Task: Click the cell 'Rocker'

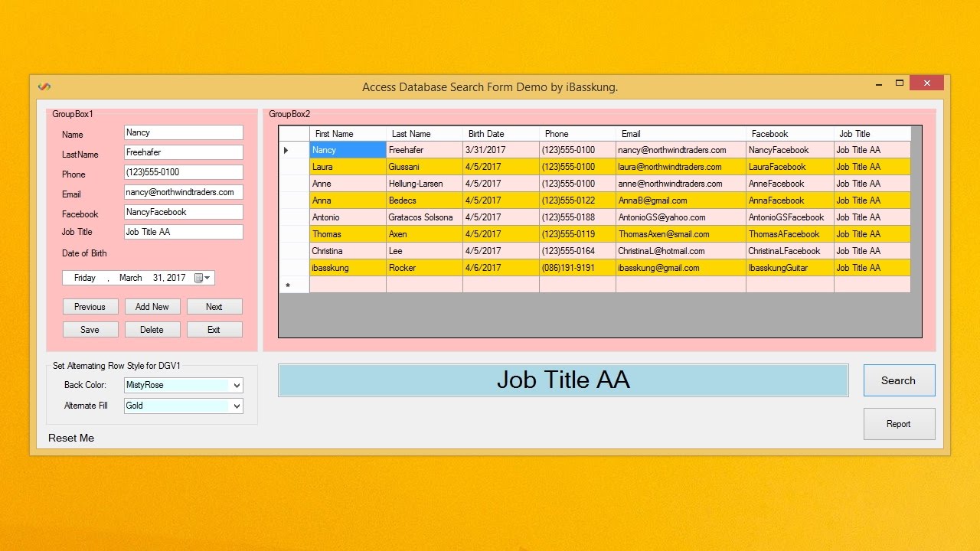Action: click(x=424, y=268)
